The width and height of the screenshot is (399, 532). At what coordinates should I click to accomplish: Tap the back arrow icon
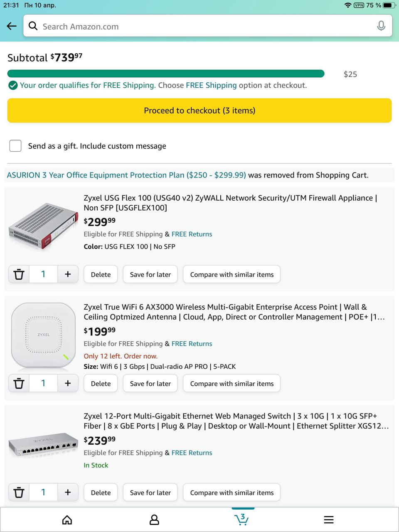12,26
